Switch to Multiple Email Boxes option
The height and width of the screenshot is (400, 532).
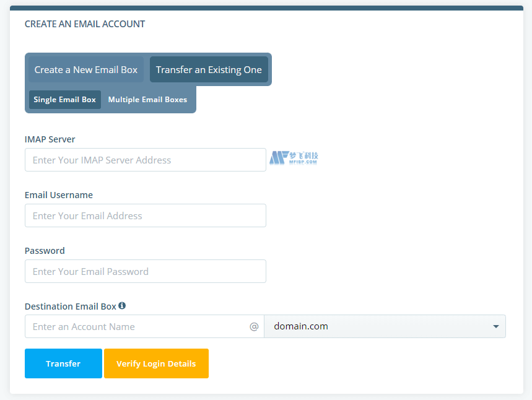(x=147, y=100)
